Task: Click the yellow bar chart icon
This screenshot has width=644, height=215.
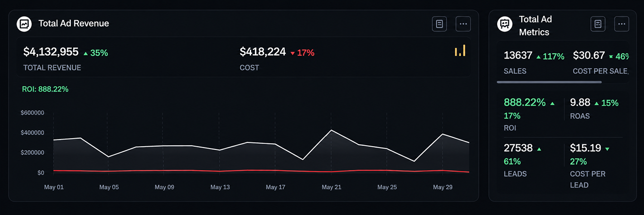Action: pos(460,50)
